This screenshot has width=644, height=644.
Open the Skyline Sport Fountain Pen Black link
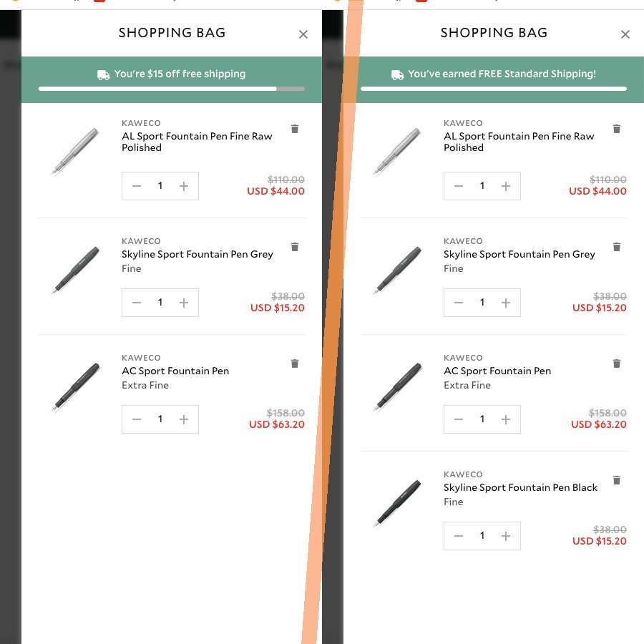coord(520,487)
